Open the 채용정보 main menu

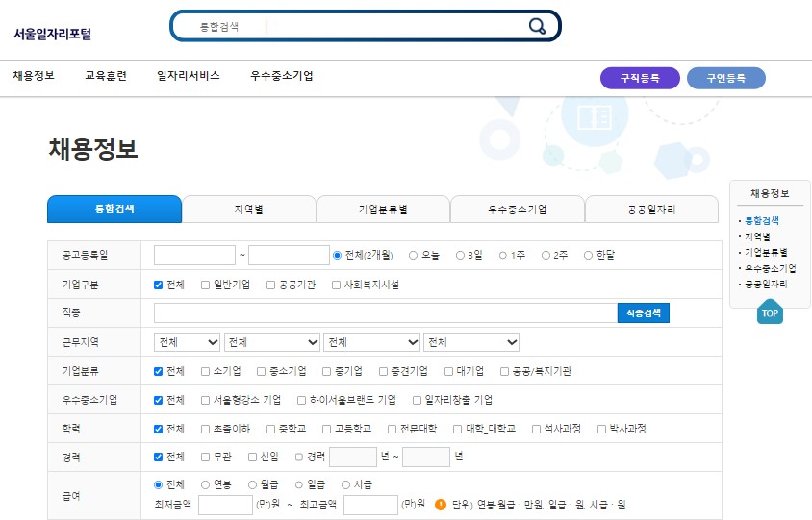click(34, 76)
